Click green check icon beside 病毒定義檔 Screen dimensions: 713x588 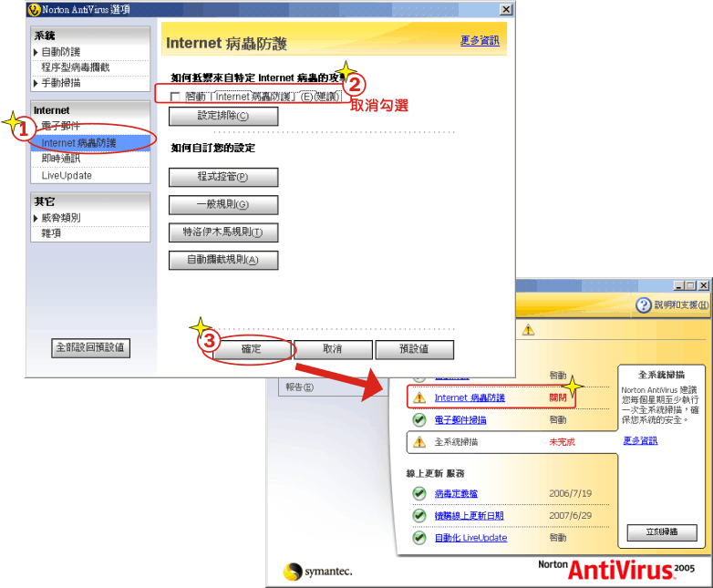(x=419, y=493)
